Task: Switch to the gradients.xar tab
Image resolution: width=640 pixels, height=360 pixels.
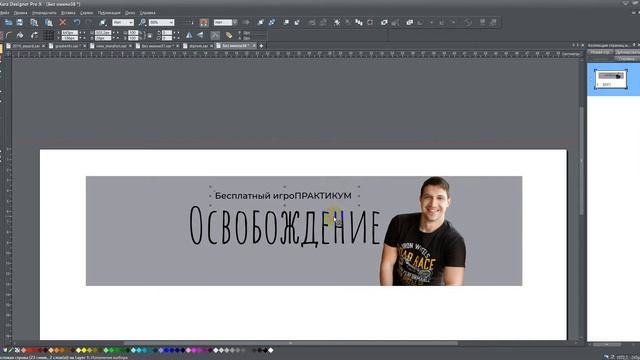Action: 66,46
